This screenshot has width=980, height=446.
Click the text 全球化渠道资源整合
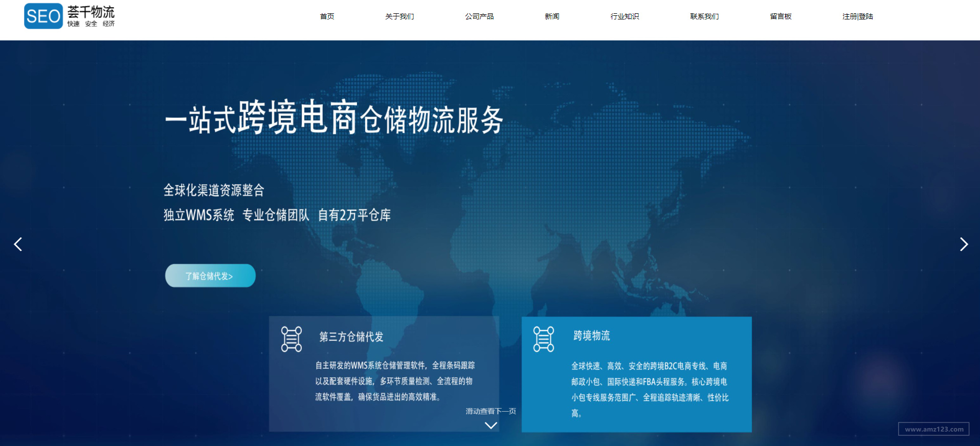point(214,190)
